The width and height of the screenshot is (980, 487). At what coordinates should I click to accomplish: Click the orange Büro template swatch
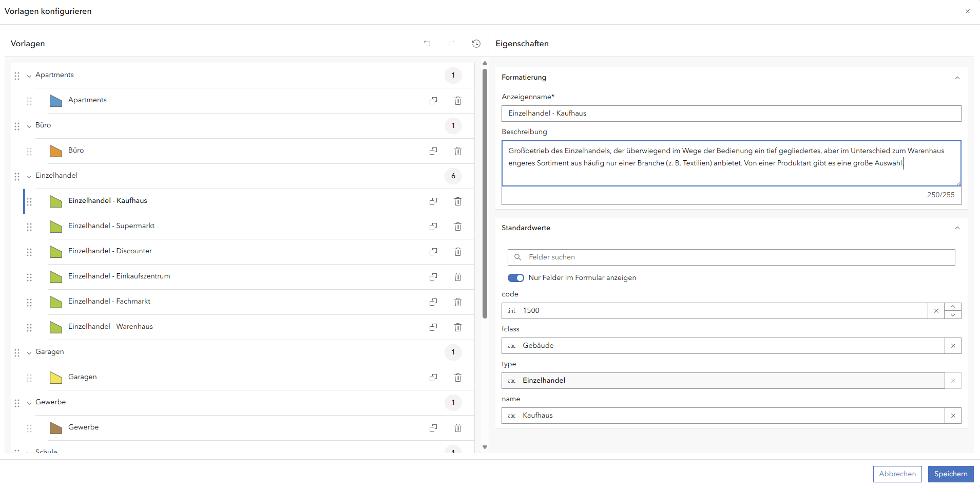[56, 151]
